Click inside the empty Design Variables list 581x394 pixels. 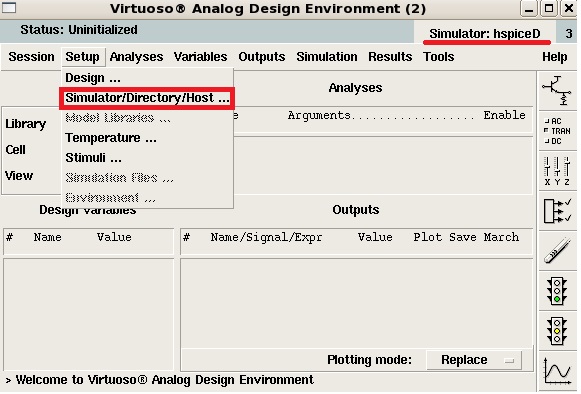89,314
